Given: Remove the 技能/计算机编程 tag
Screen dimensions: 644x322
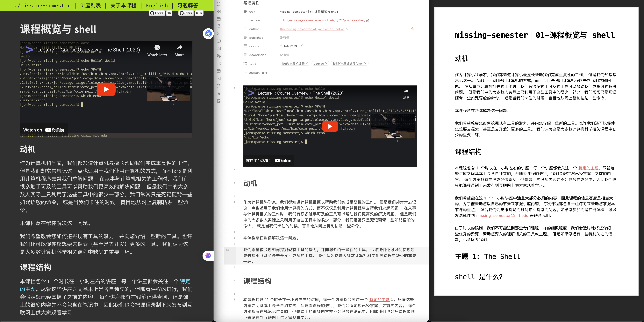Looking at the screenshot, I should (x=307, y=63).
